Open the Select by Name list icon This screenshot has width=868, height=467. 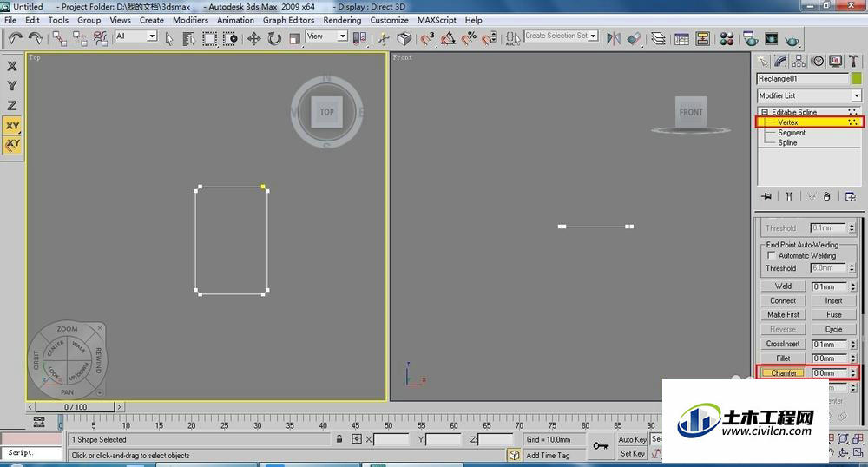coord(188,39)
